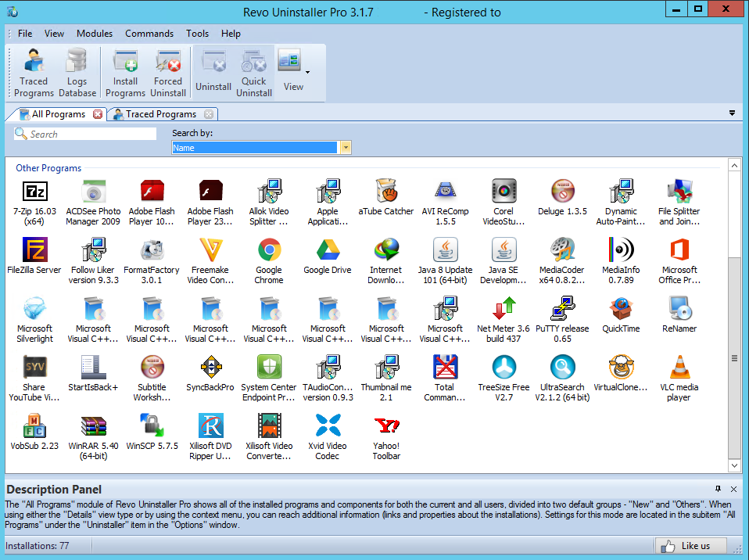Close the Traced Programs tab
Image resolution: width=749 pixels, height=560 pixels.
pyautogui.click(x=209, y=114)
